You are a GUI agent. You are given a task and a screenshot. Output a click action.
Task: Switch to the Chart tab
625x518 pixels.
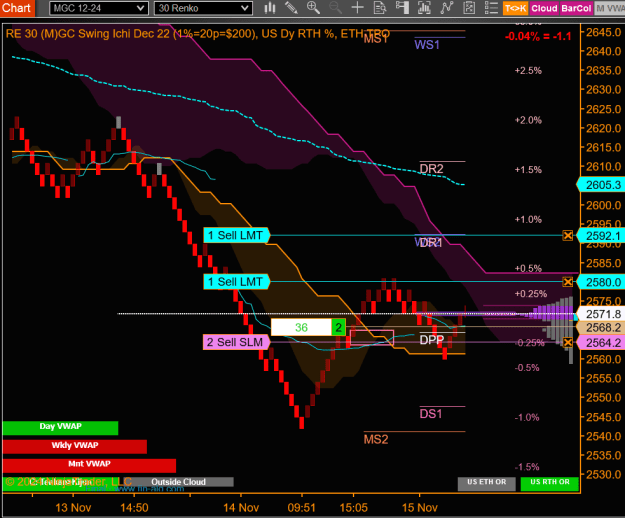coord(17,8)
